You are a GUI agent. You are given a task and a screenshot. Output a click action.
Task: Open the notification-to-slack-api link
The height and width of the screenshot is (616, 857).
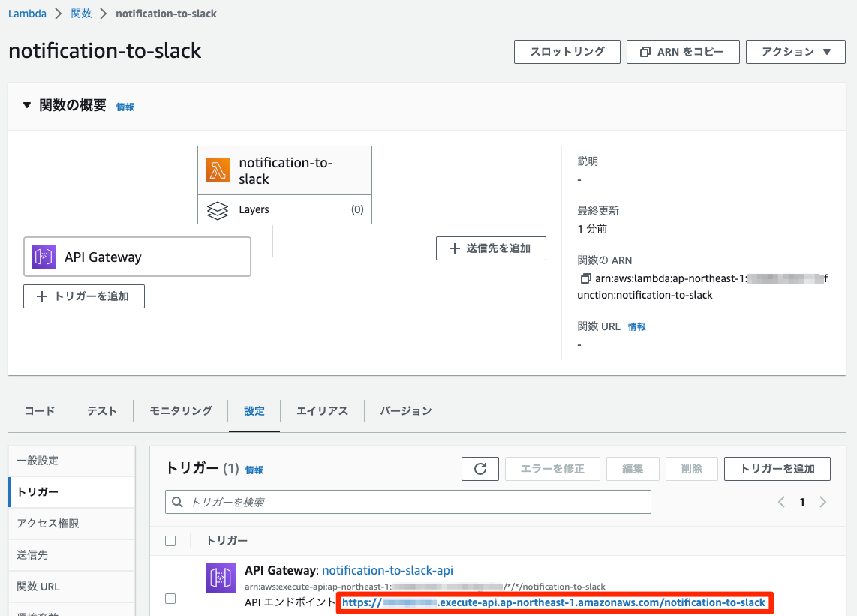tap(387, 571)
